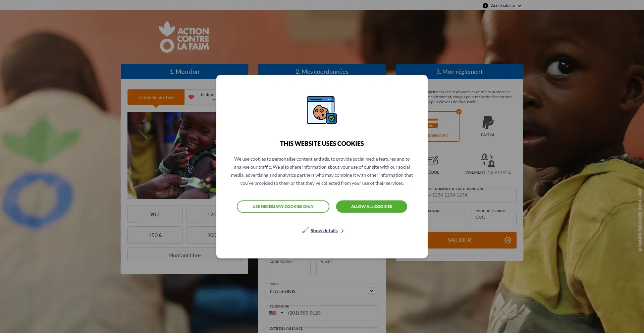The height and width of the screenshot is (333, 644).
Task: Click Use Necessary Cookies Only button
Action: tap(283, 207)
